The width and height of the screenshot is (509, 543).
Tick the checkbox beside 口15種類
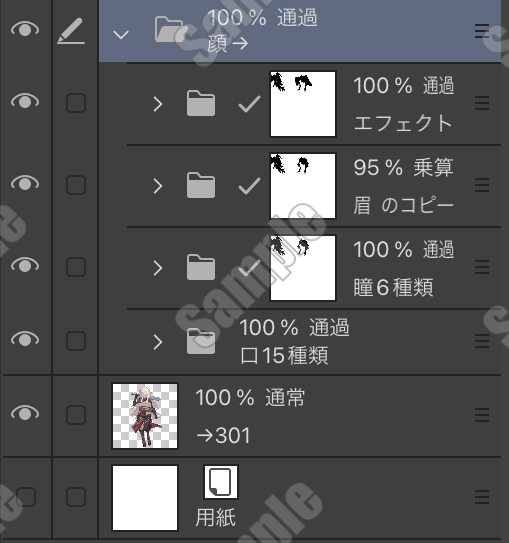point(76,341)
